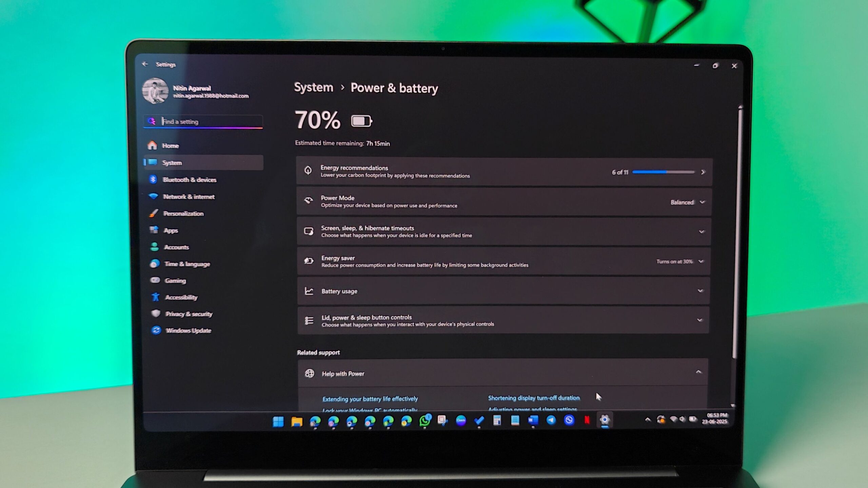
Task: Show hidden system tray icons
Action: tap(648, 419)
